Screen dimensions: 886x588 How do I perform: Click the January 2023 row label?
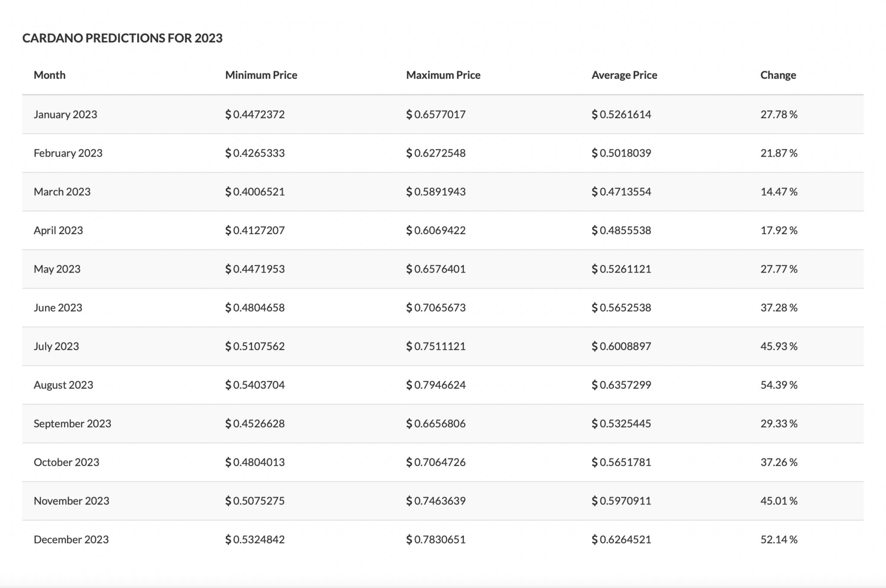(x=65, y=114)
